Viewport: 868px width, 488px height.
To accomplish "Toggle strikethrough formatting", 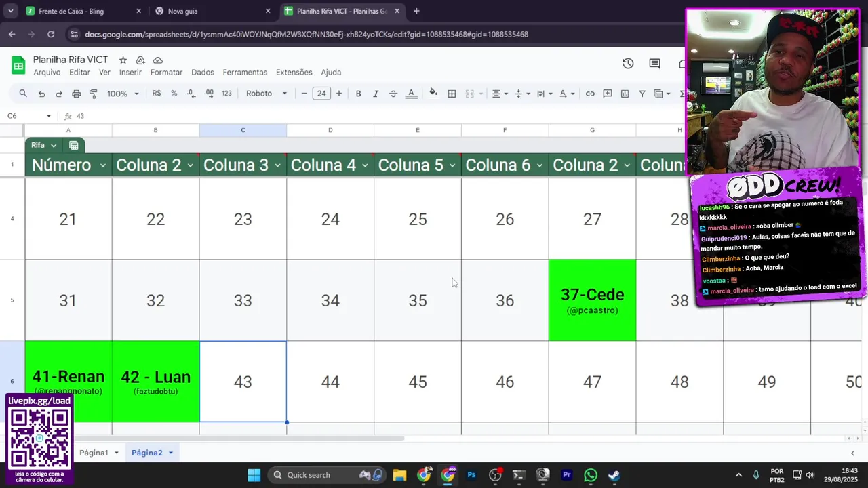I will (x=393, y=94).
